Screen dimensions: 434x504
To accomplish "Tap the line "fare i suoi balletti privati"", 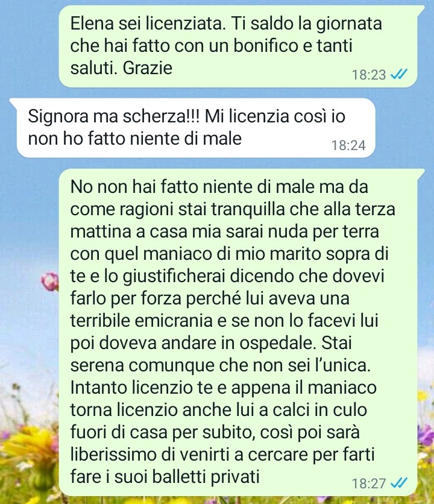I will click(x=165, y=476).
